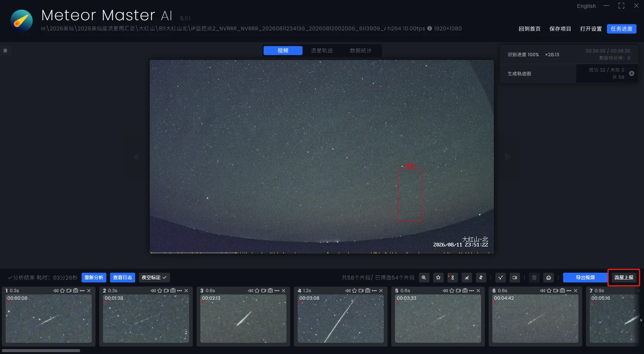Open the three-dot menu on clip 1
This screenshot has width=644, height=354.
coord(82,291)
